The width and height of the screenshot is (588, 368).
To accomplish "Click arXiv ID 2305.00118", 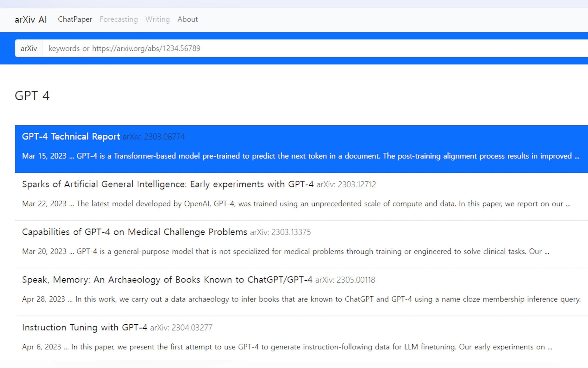I will 345,280.
